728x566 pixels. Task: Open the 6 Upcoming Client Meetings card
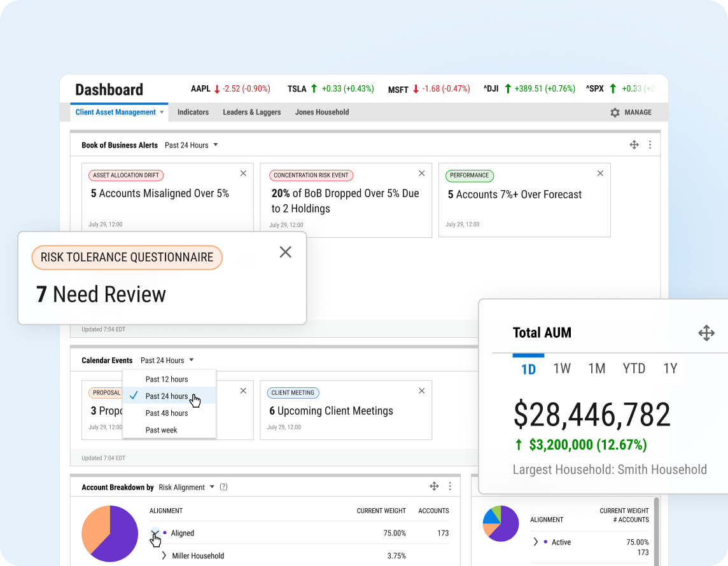[x=346, y=410]
